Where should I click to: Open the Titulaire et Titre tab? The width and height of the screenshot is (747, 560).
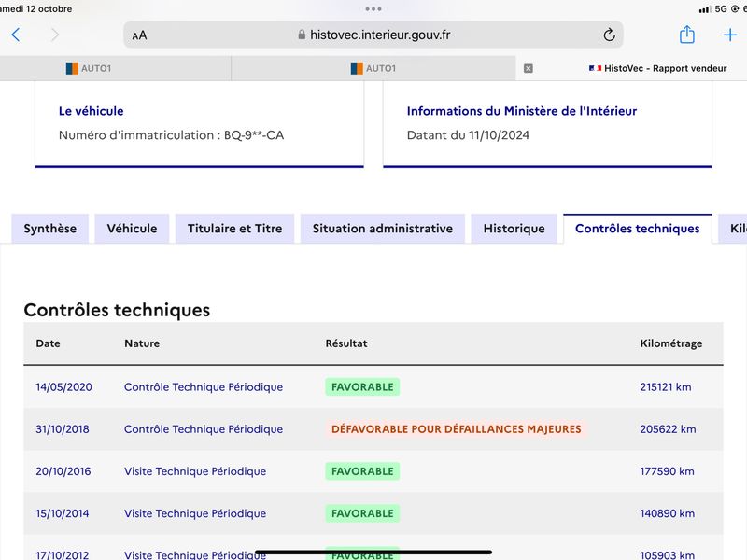click(x=235, y=229)
